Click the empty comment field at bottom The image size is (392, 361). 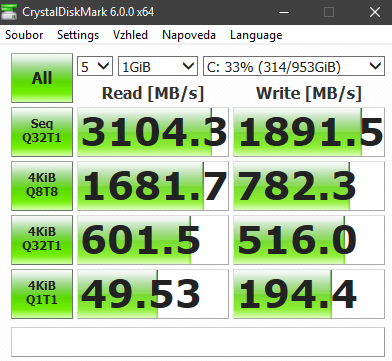pos(198,342)
